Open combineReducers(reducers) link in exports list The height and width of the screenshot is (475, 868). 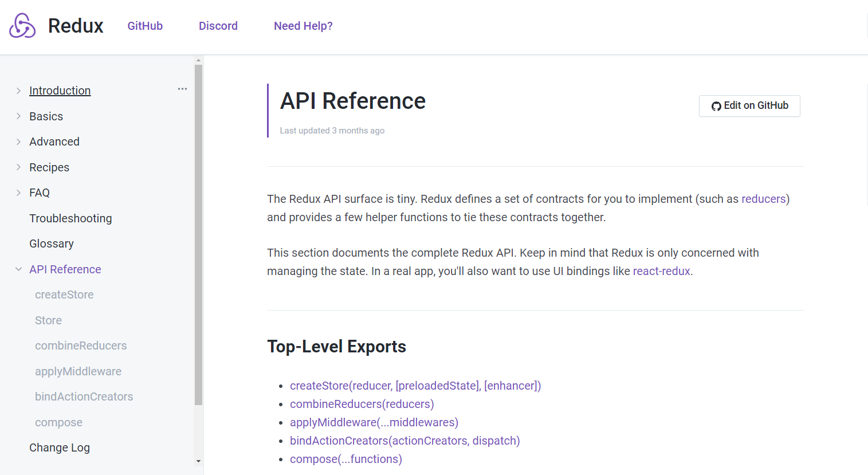point(362,404)
